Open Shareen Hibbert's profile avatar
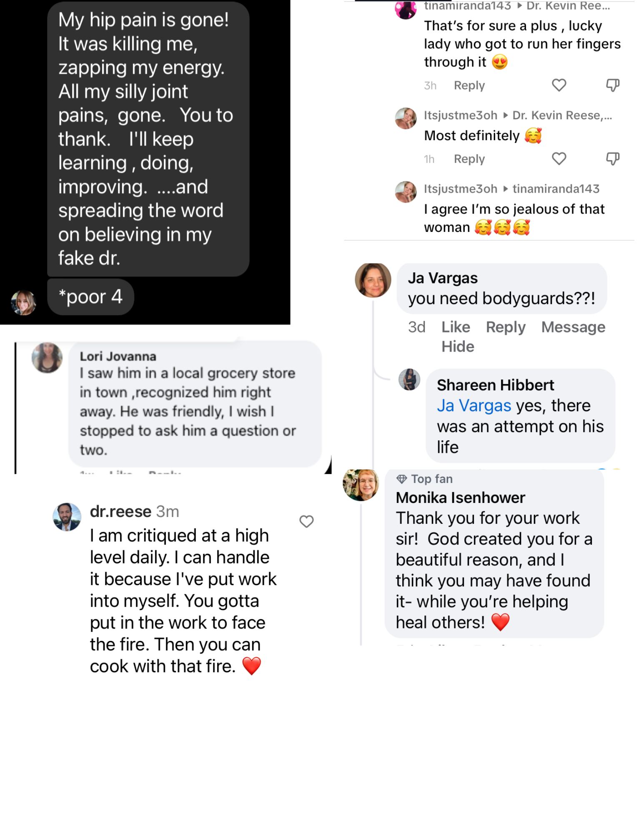This screenshot has height=834, width=644. click(409, 379)
